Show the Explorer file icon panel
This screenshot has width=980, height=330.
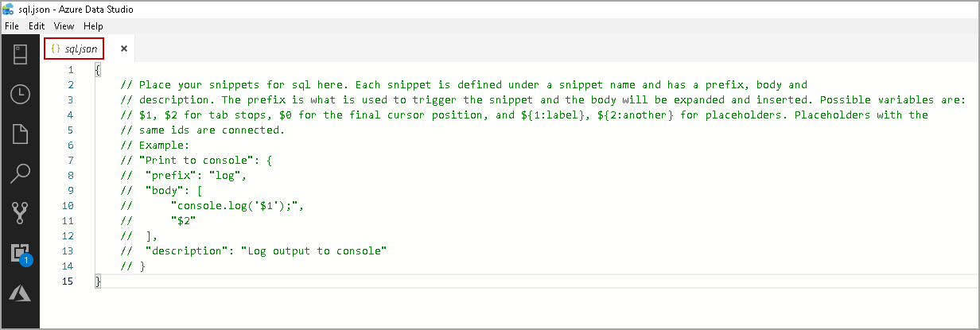(20, 133)
